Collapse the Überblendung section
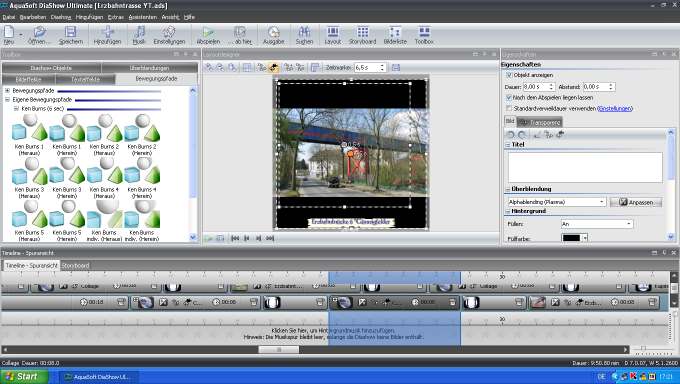 pyautogui.click(x=508, y=189)
